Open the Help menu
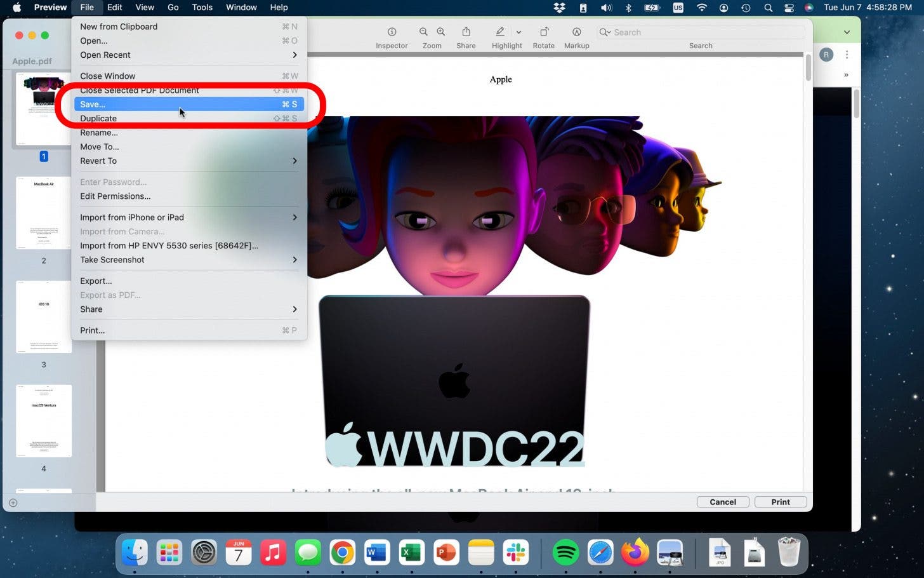The height and width of the screenshot is (578, 924). [x=279, y=8]
